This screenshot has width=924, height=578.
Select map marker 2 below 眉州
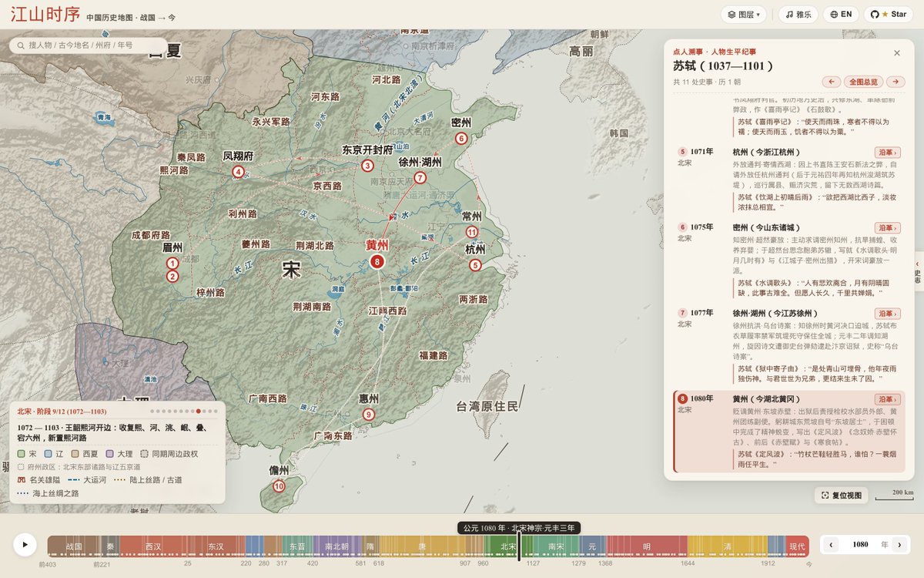coord(172,277)
